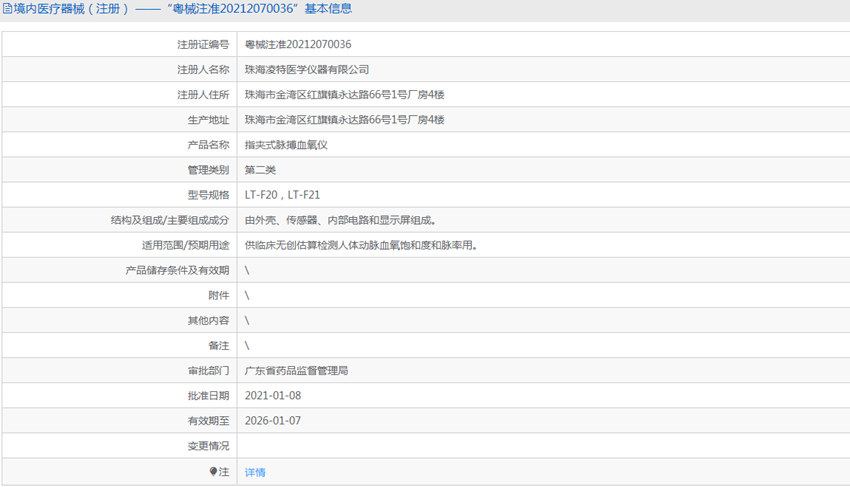Screen dimensions: 850x487
Task: Click the 变更情况 label
Action: [208, 446]
